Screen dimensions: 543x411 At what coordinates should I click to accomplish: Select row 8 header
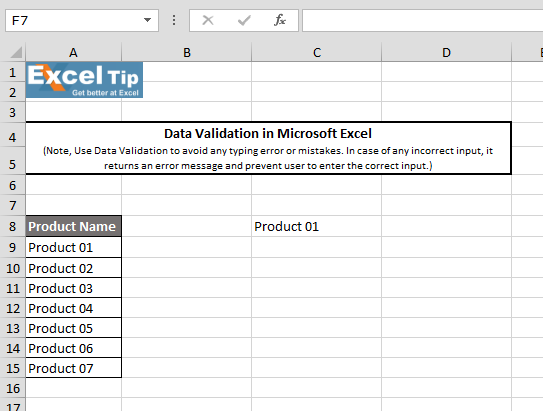pos(12,226)
